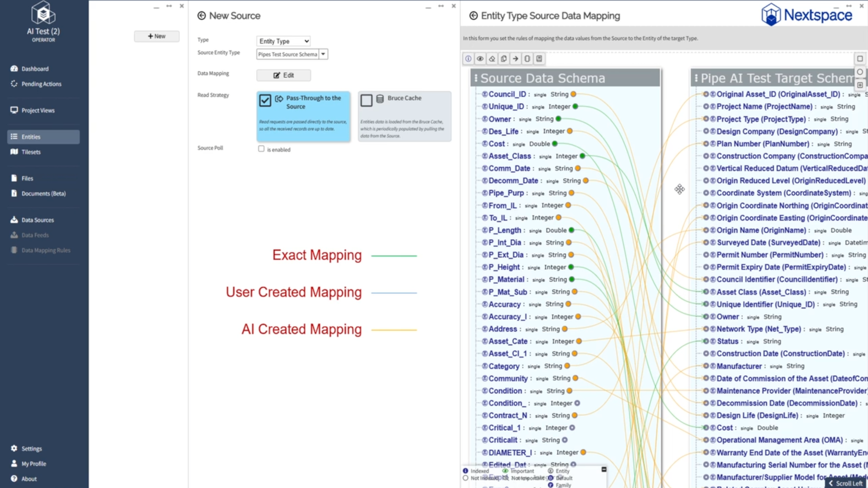Viewport: 868px width, 488px height.
Task: Click the save icon in the mapping toolbar
Action: pos(539,58)
